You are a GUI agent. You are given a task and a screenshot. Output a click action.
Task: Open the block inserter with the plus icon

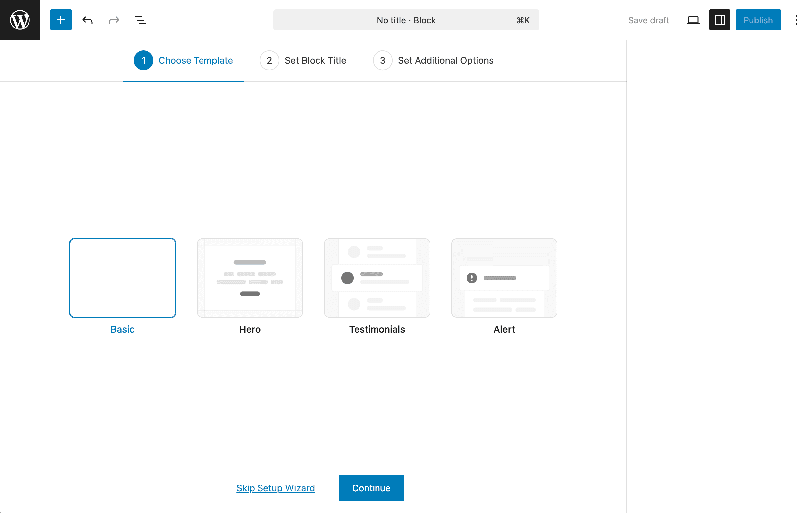pyautogui.click(x=61, y=20)
